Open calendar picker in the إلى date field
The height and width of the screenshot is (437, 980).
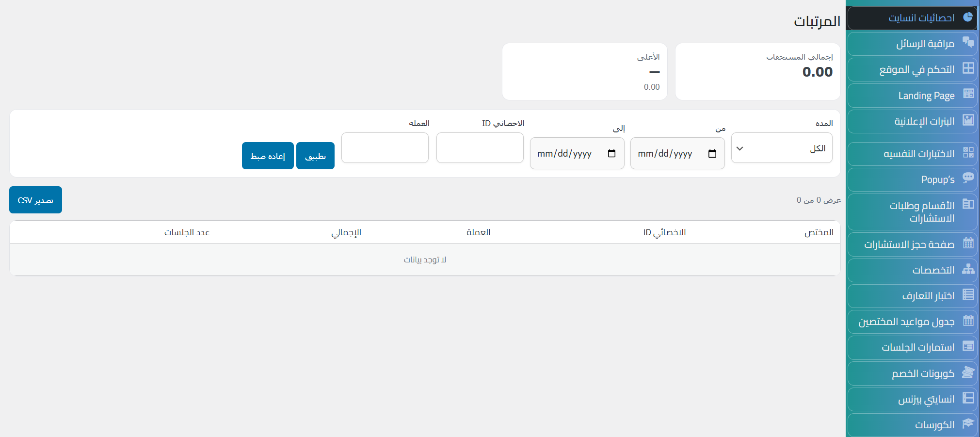click(x=611, y=154)
